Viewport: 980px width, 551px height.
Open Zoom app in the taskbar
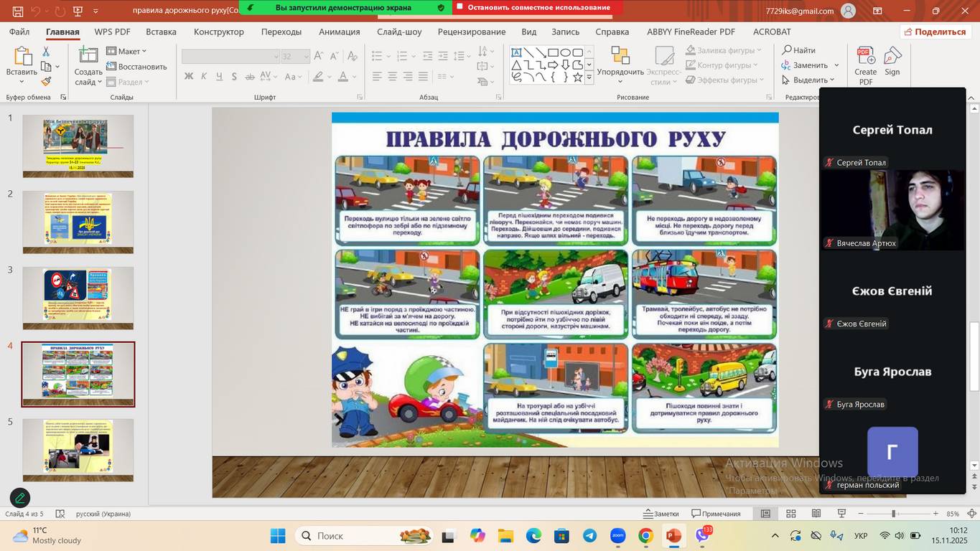click(x=617, y=536)
